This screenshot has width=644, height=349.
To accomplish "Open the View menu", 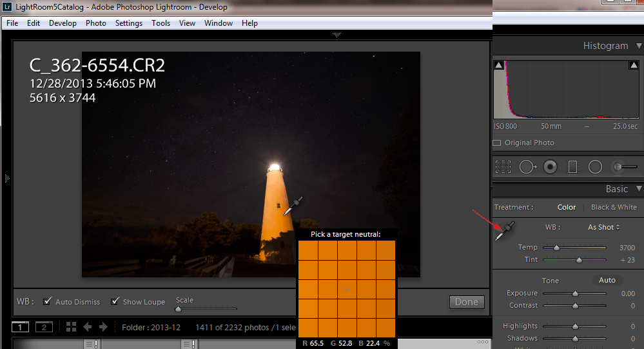I will pyautogui.click(x=188, y=23).
